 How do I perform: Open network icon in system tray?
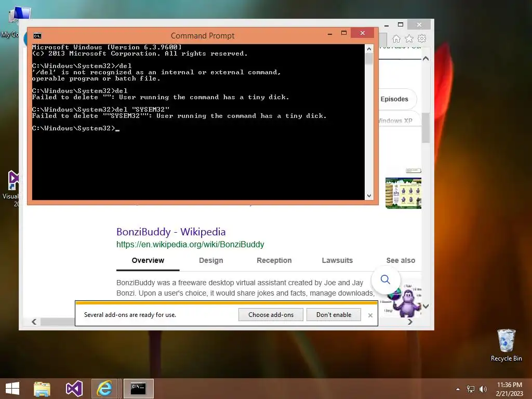(x=471, y=389)
